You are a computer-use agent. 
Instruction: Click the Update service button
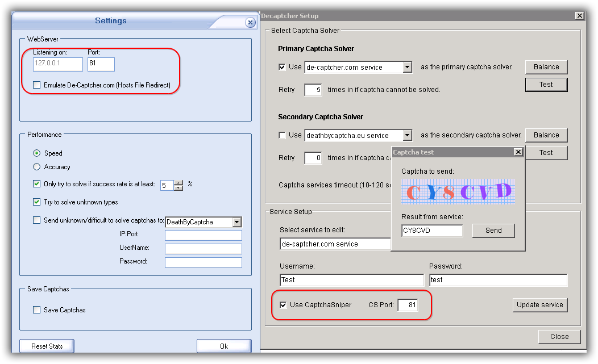coord(539,305)
